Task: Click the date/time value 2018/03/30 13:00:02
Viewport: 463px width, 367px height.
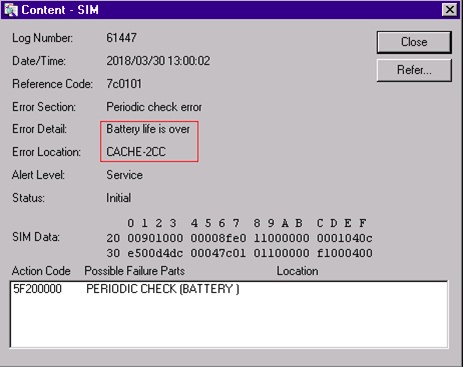Action: pos(158,61)
